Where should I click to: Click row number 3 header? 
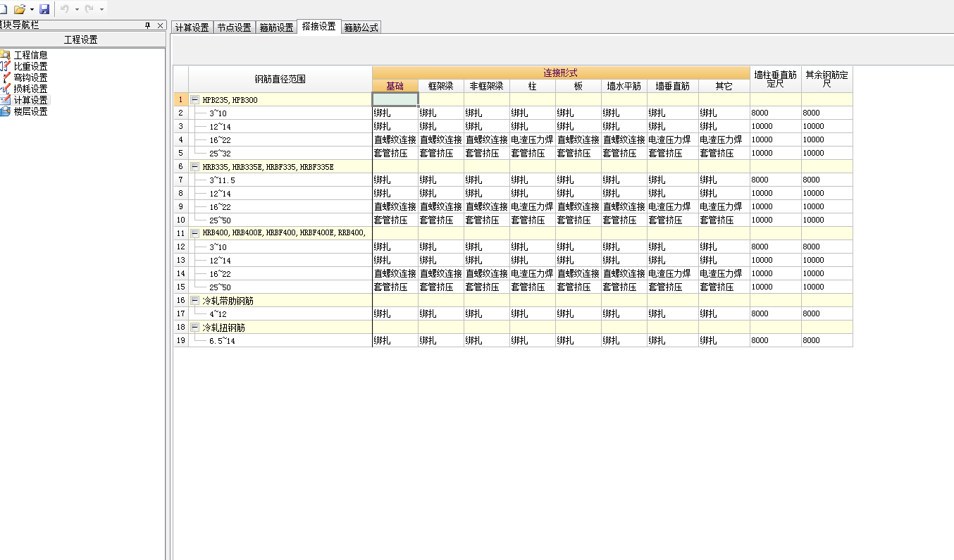pyautogui.click(x=181, y=126)
